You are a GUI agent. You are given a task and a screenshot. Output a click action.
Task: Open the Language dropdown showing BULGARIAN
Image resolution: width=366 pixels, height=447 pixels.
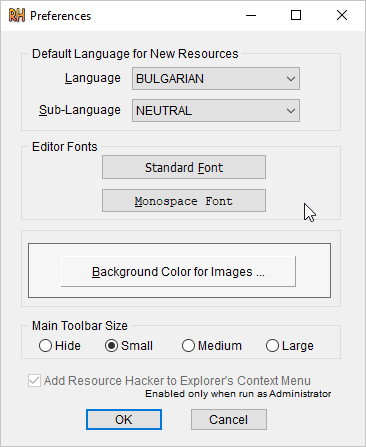point(216,79)
